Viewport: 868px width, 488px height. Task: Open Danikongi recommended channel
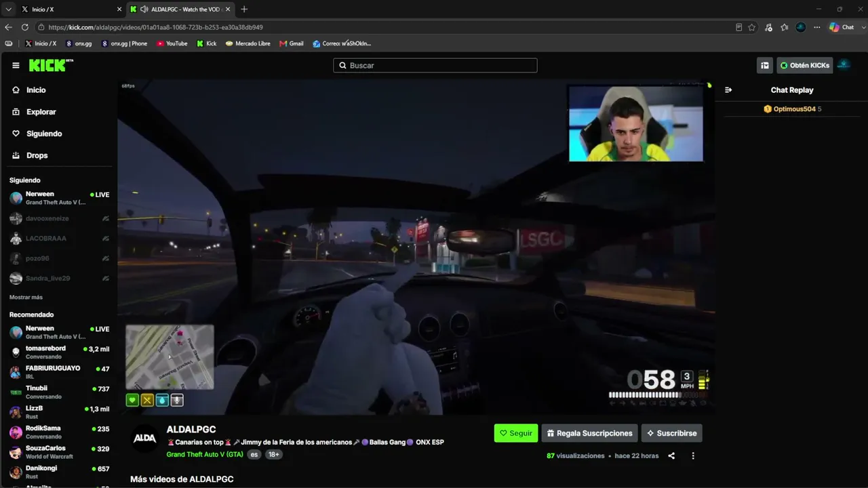59,472
